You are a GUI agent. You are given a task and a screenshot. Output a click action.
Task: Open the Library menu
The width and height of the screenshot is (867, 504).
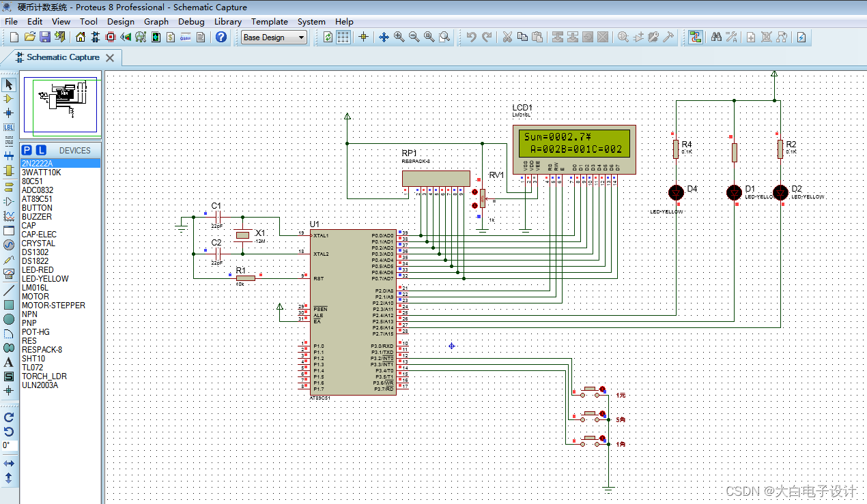228,21
